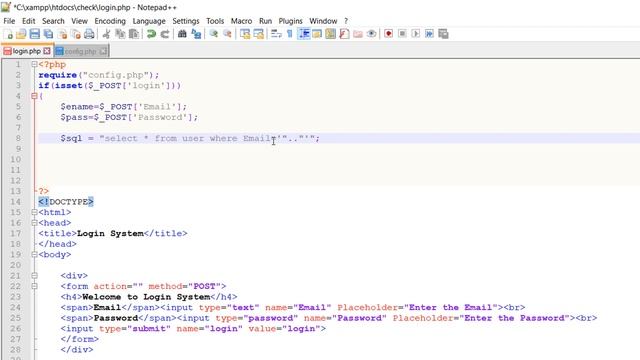Click line number 8 in margin
Viewport: 640px width, 360px height.
[x=18, y=138]
